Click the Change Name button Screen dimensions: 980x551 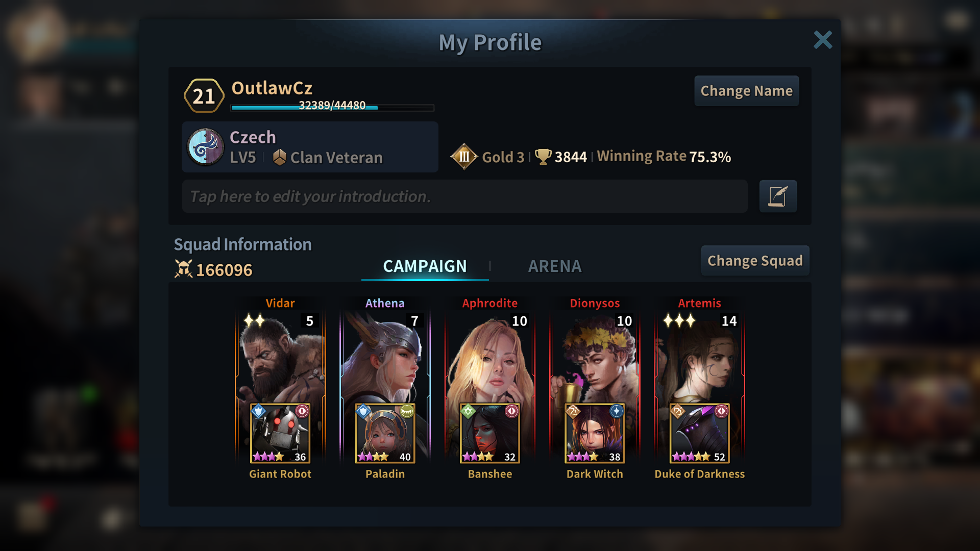747,91
